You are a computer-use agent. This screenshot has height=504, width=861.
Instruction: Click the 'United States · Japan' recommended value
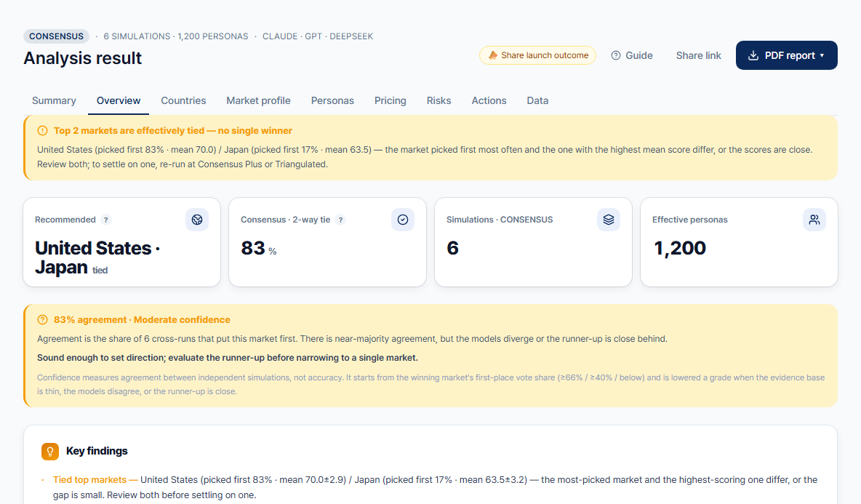[x=97, y=257]
